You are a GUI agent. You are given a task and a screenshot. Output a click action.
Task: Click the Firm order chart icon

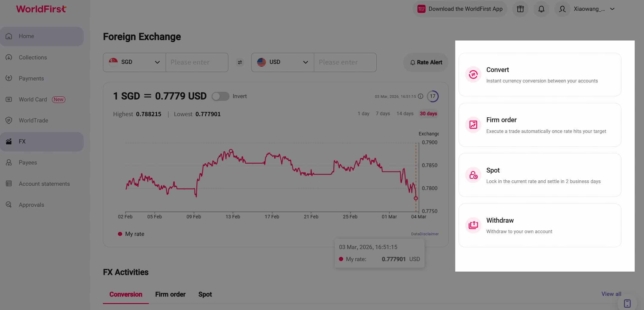(473, 125)
